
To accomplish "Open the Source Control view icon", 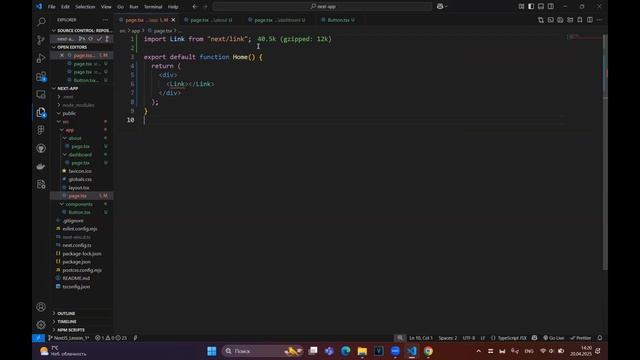I will pyautogui.click(x=41, y=40).
